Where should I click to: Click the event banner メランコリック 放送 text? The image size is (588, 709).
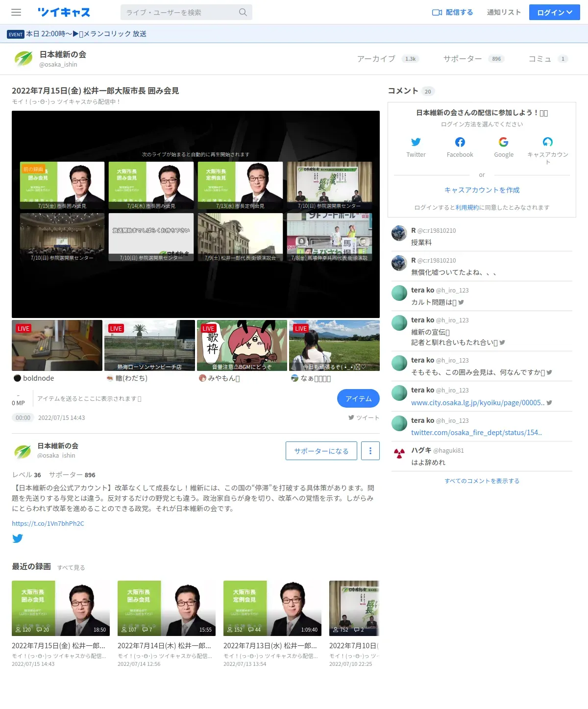86,34
